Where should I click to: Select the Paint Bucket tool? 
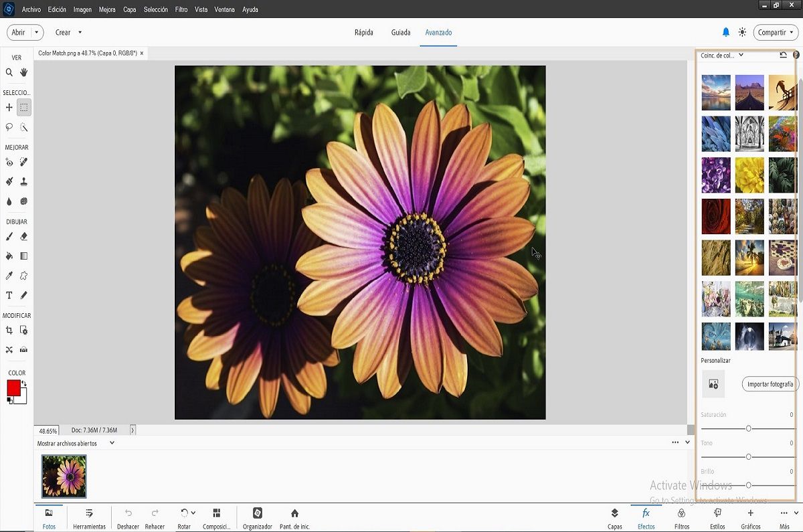[9, 256]
